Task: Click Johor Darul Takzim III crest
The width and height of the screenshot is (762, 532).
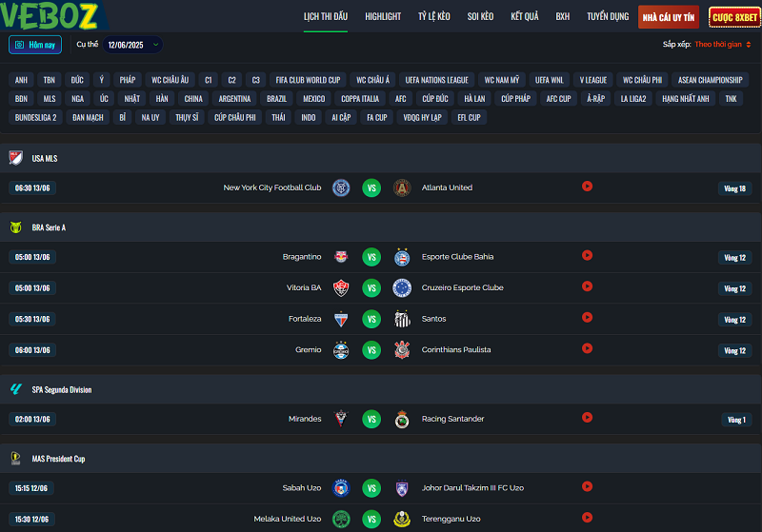Action: 402,488
